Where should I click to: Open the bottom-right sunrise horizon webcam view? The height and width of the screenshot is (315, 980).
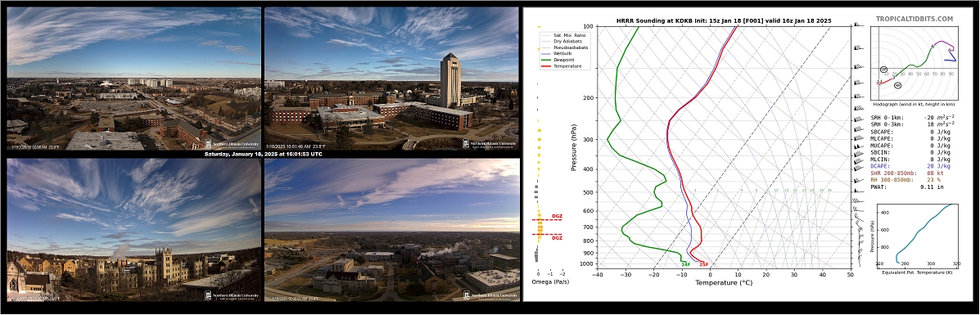pos(392,230)
